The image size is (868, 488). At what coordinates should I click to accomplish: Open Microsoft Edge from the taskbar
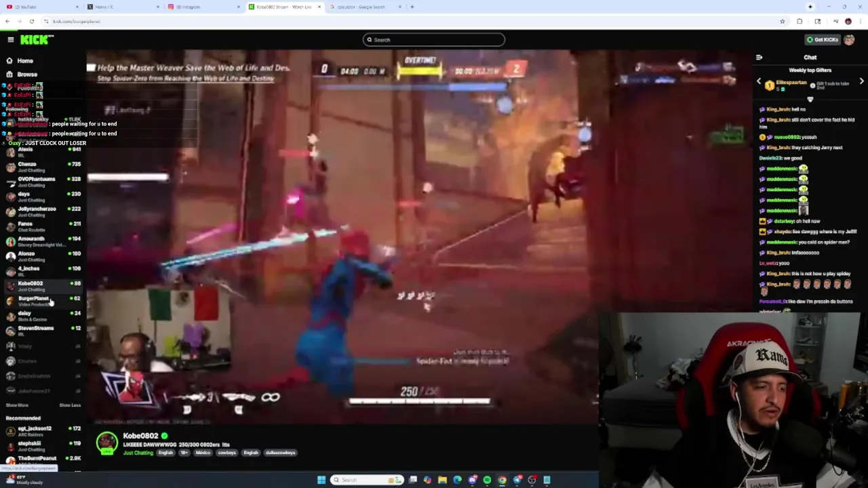pyautogui.click(x=457, y=480)
